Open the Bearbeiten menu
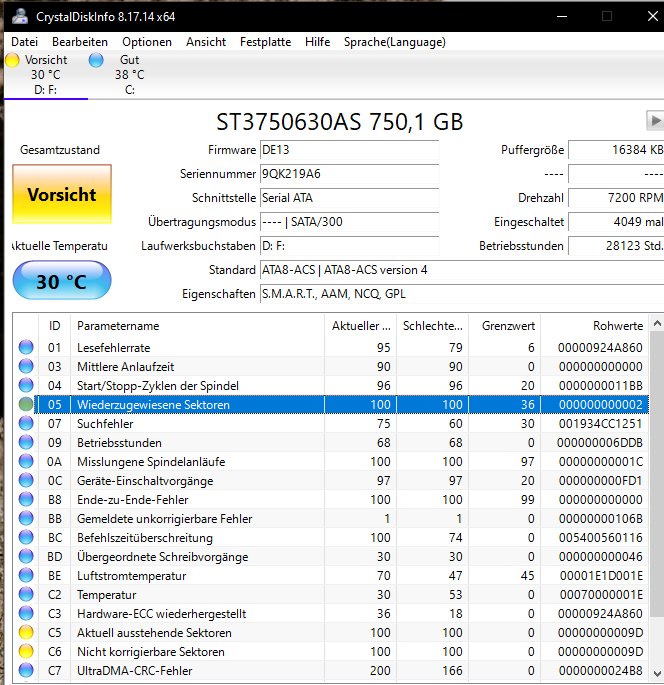 [80, 42]
